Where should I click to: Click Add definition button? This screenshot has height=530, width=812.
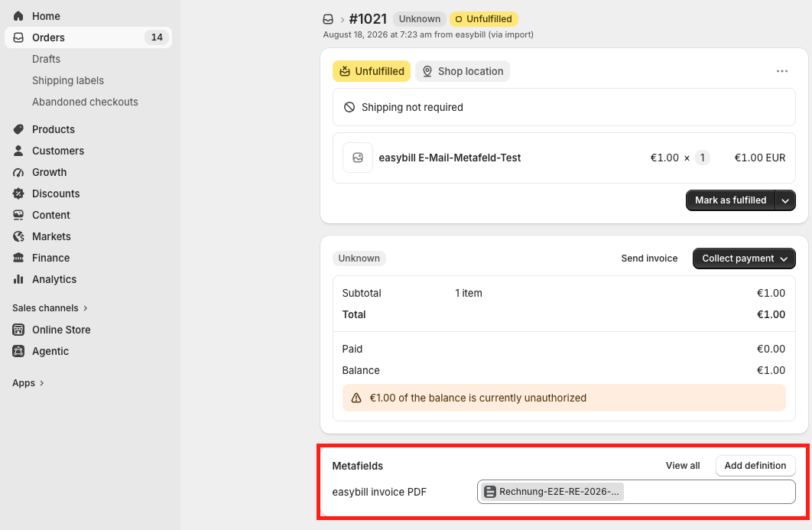tap(755, 466)
